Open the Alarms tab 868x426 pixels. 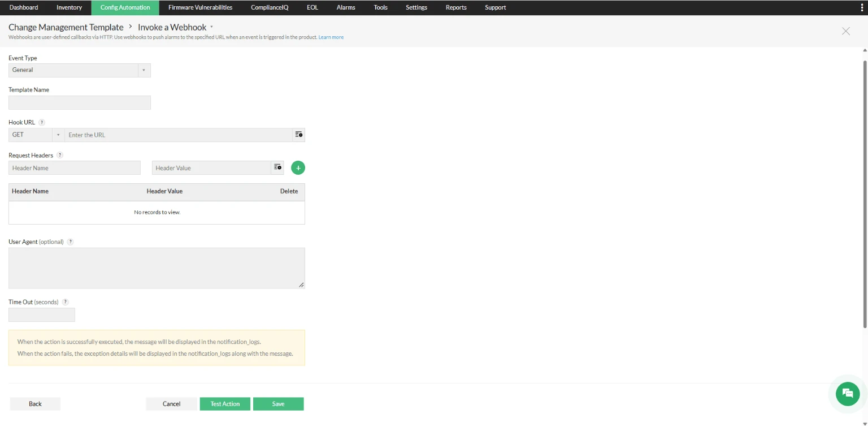(x=346, y=7)
